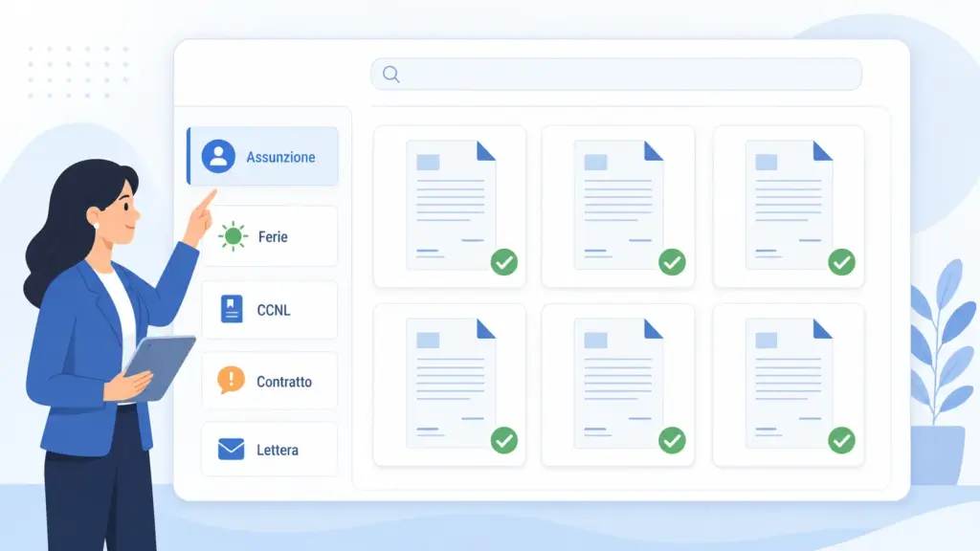Open the Assunzione sidebar category
980x551 pixels.
[263, 156]
